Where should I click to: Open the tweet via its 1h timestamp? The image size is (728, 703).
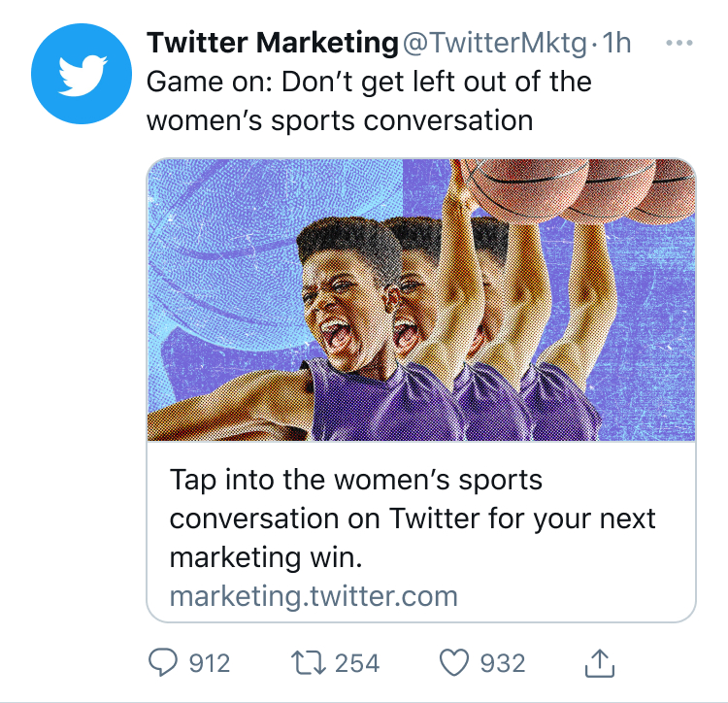tap(616, 44)
